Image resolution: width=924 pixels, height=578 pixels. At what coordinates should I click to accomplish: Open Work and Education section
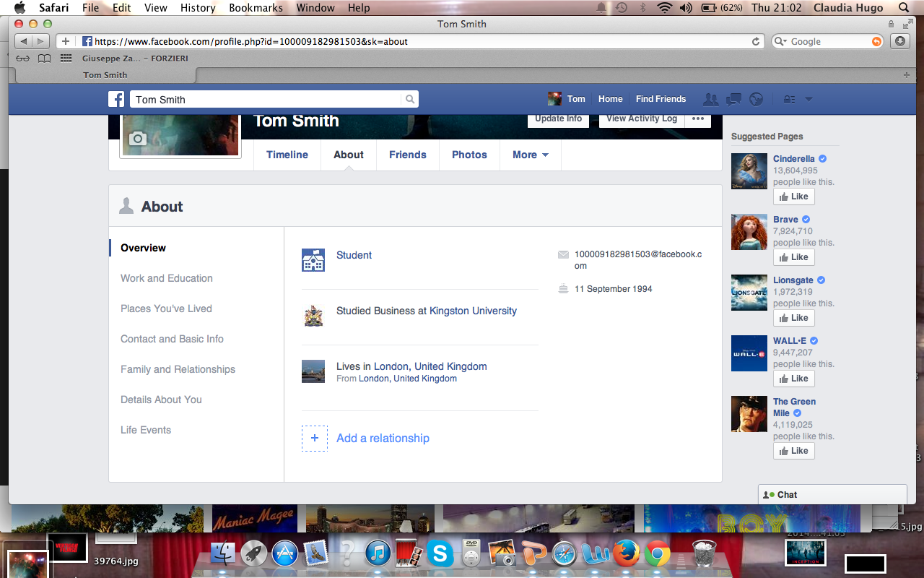[167, 278]
